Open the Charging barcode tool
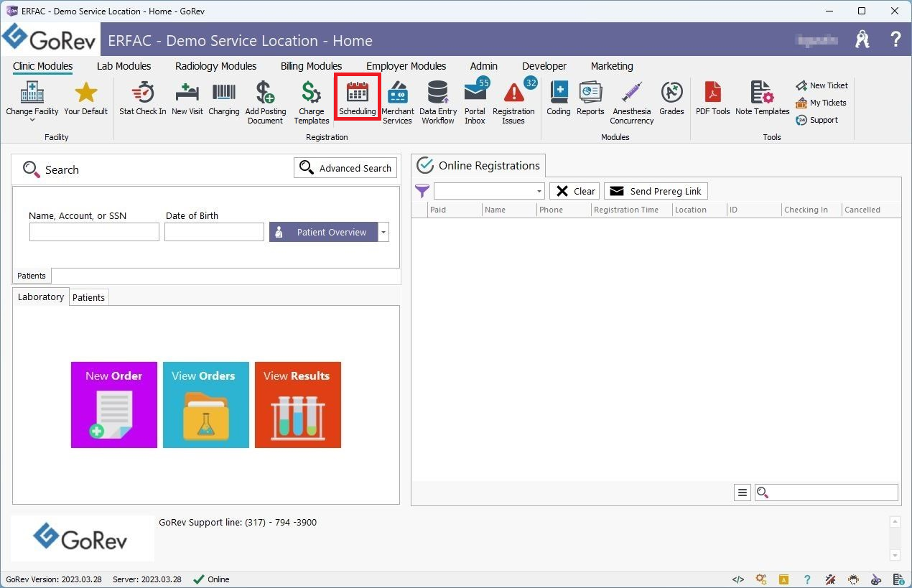 point(224,98)
